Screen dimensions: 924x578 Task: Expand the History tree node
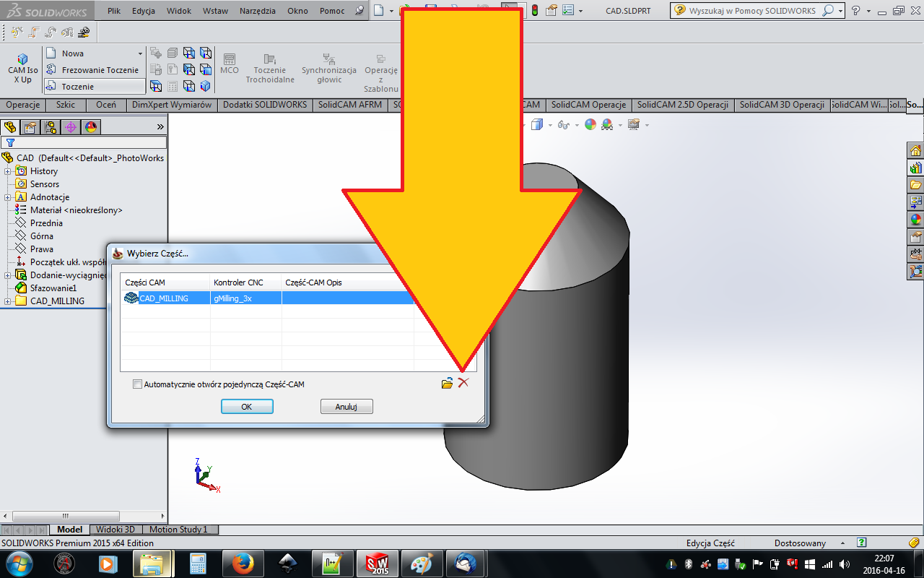pos(8,171)
